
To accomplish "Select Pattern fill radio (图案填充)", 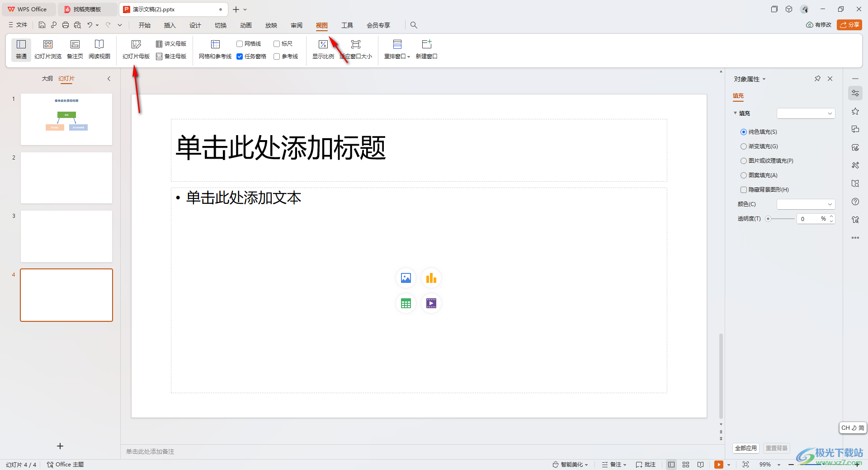I will coord(744,175).
